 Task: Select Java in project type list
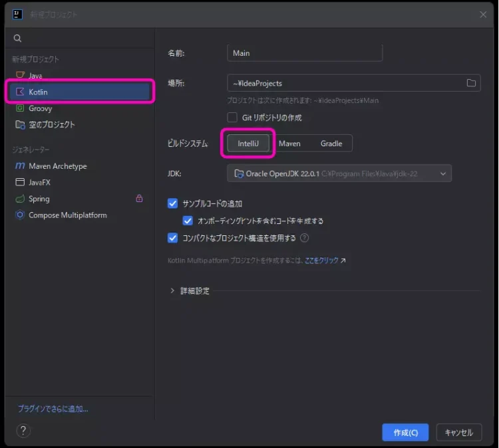pyautogui.click(x=80, y=75)
